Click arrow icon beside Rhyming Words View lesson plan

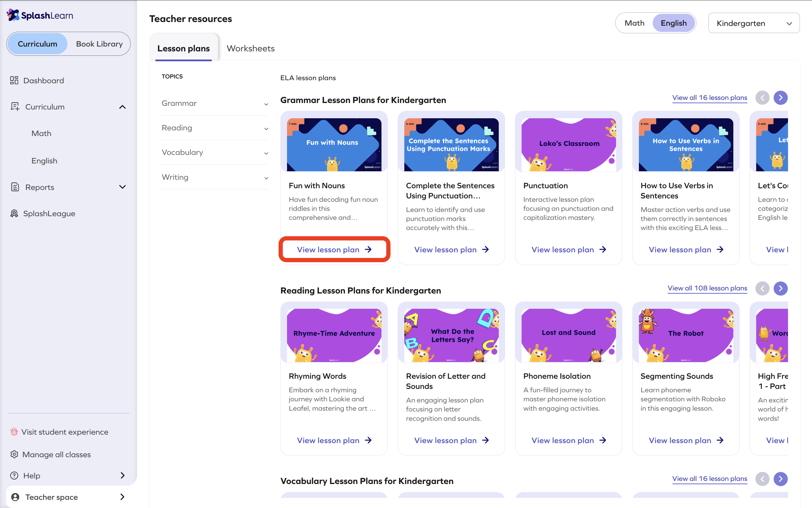point(368,440)
